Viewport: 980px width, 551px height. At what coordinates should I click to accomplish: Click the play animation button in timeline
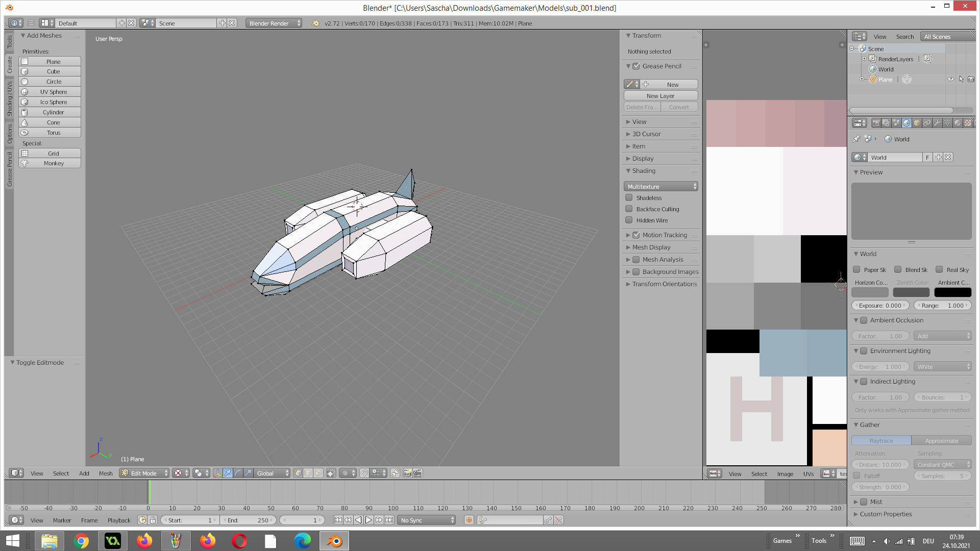369,520
